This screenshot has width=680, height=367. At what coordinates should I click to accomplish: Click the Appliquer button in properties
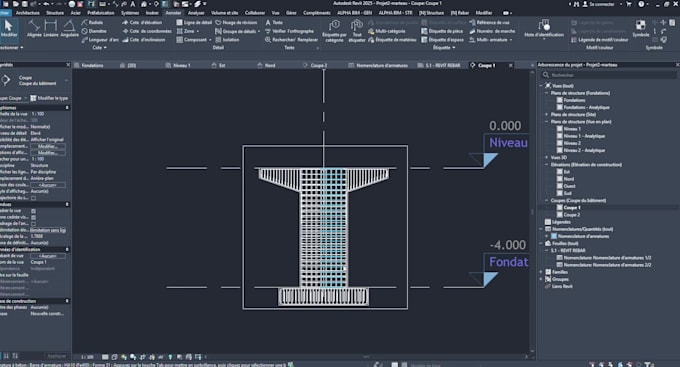pyautogui.click(x=57, y=356)
